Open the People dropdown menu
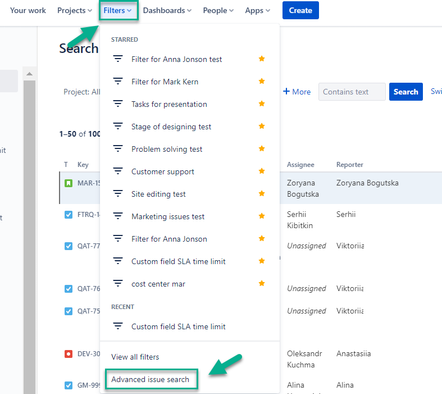Image resolution: width=442 pixels, height=394 pixels. pos(218,10)
